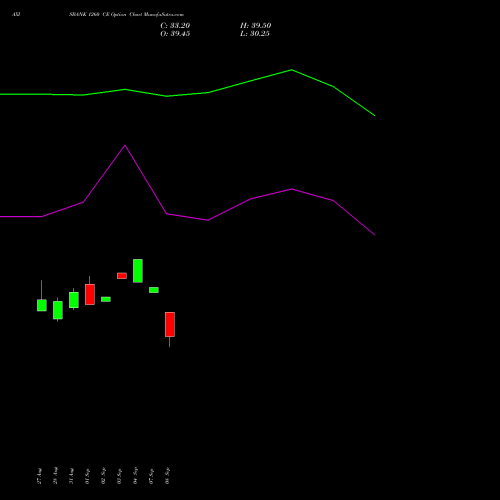Screen dimensions: 500x500
Task: Select the small 07 Sep green candlestick
Action: point(154,290)
